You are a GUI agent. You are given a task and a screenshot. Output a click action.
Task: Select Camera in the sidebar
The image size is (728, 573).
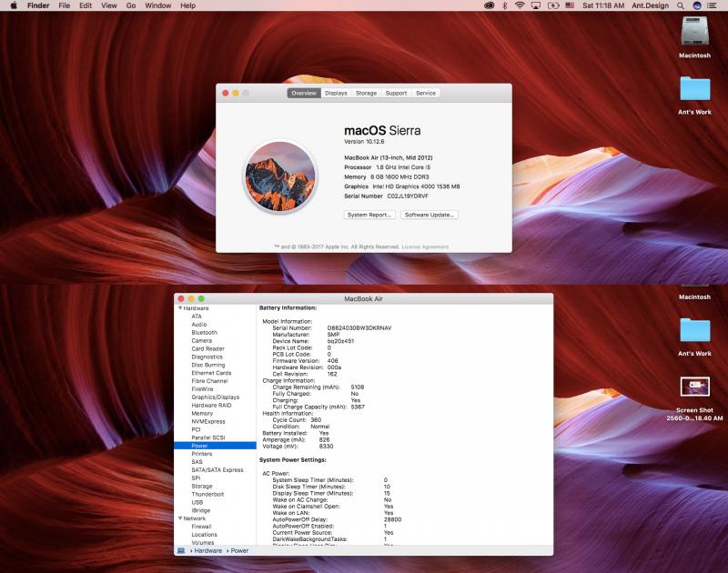(201, 340)
